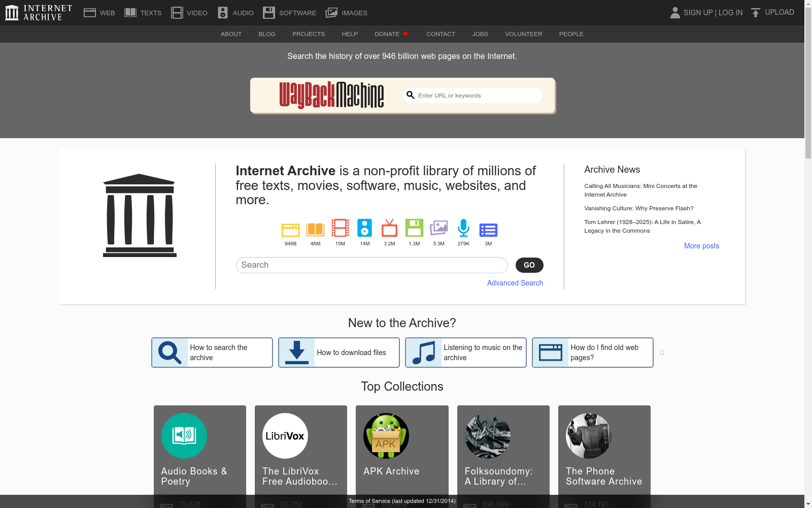812x508 pixels.
Task: Open How do I find old web pages guide
Action: (x=593, y=353)
